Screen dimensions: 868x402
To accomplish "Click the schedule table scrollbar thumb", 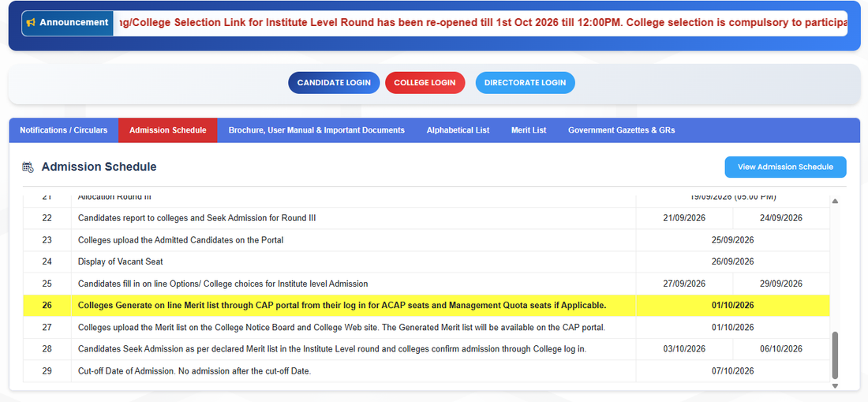I will [836, 355].
